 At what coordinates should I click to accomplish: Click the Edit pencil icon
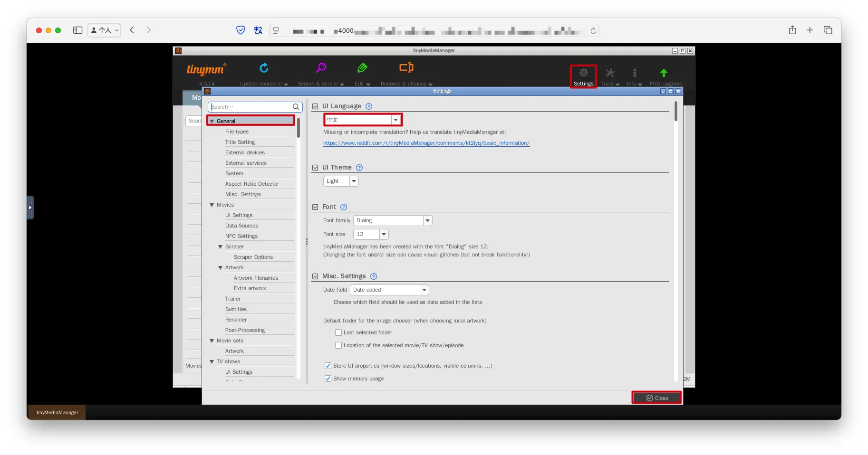click(x=362, y=68)
